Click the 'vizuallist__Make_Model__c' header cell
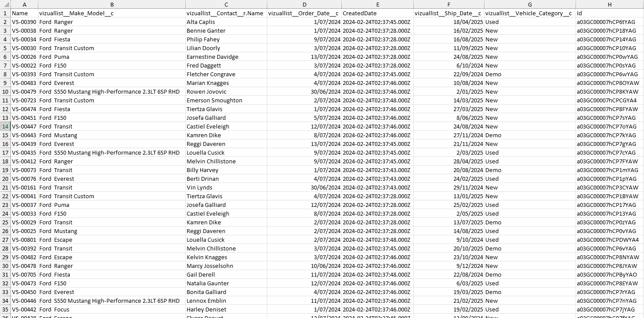 [112, 13]
